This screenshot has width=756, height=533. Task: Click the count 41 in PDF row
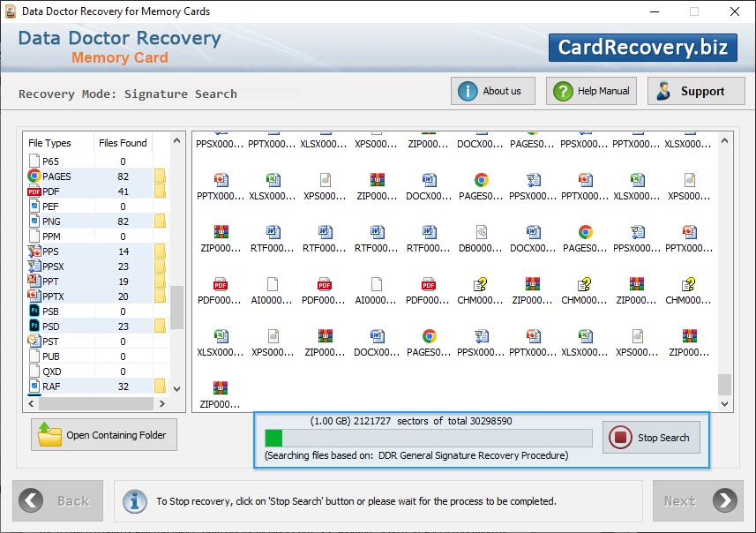123,191
